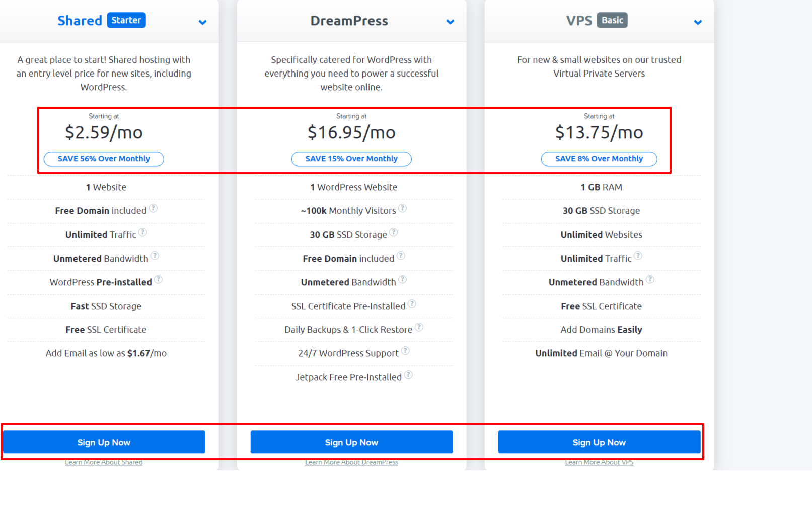Click '30 GB SSD Storage' in the VPS plan
Image resolution: width=812 pixels, height=507 pixels.
(x=602, y=211)
